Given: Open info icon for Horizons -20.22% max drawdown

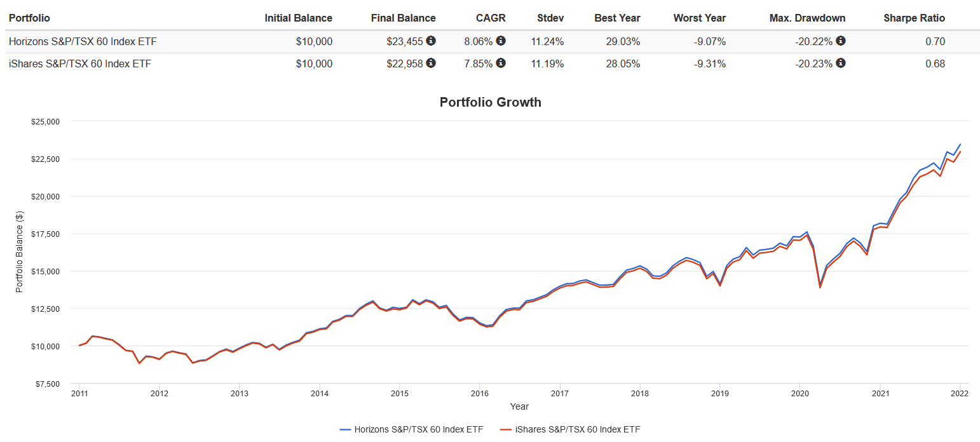Looking at the screenshot, I should click(841, 41).
